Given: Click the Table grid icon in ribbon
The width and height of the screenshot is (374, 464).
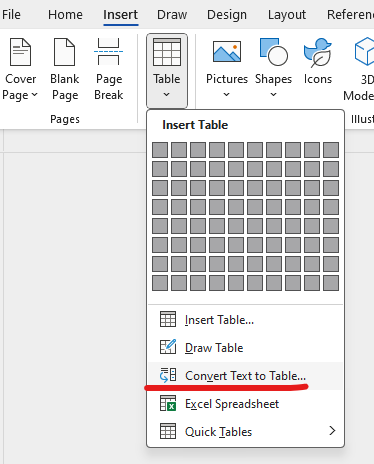Looking at the screenshot, I should 167,52.
